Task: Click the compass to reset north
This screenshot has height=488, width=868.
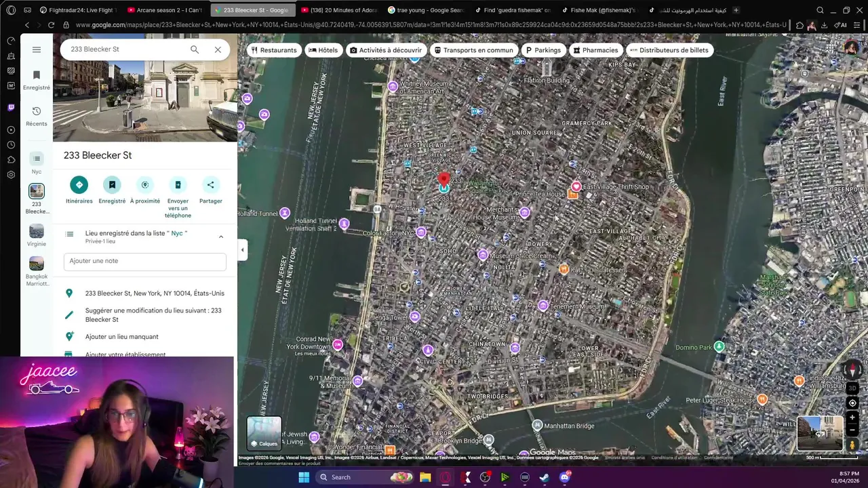Action: pyautogui.click(x=852, y=371)
